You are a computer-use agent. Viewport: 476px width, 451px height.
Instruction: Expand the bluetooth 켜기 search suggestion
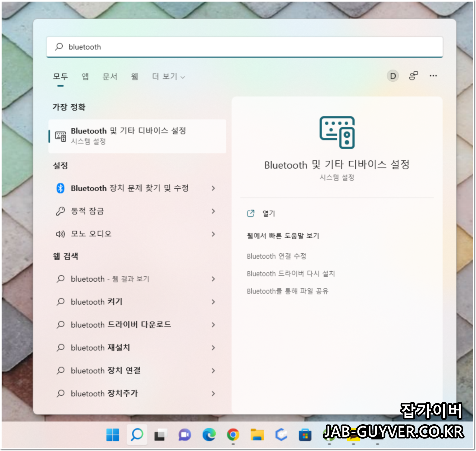96,302
